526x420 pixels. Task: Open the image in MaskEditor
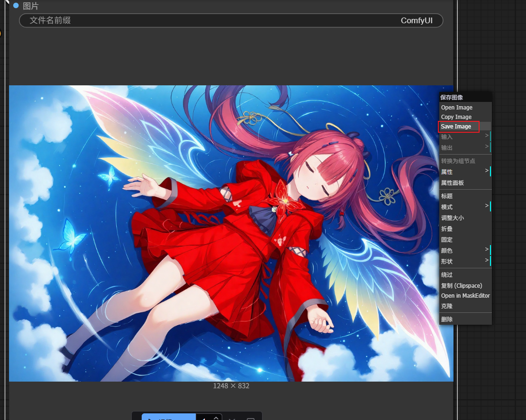click(x=465, y=296)
